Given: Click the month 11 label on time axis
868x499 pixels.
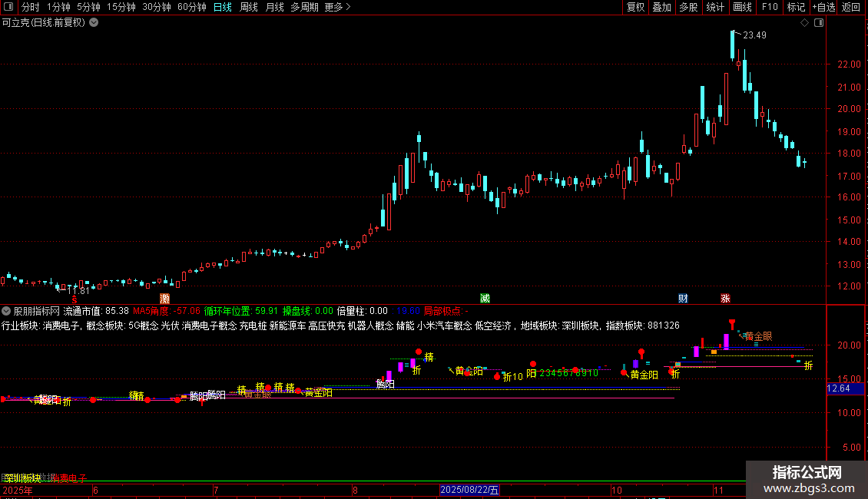Looking at the screenshot, I should point(718,490).
